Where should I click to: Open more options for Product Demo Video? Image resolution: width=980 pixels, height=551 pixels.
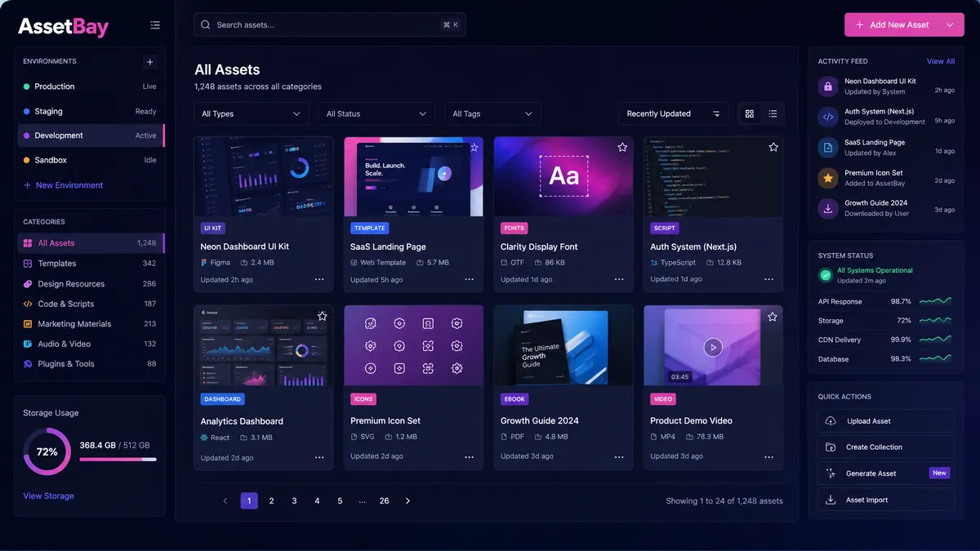pos(768,457)
